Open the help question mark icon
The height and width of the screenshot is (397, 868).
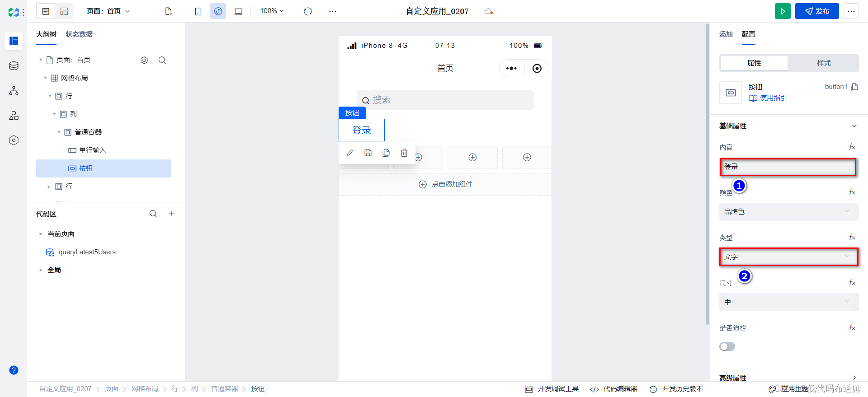[14, 370]
